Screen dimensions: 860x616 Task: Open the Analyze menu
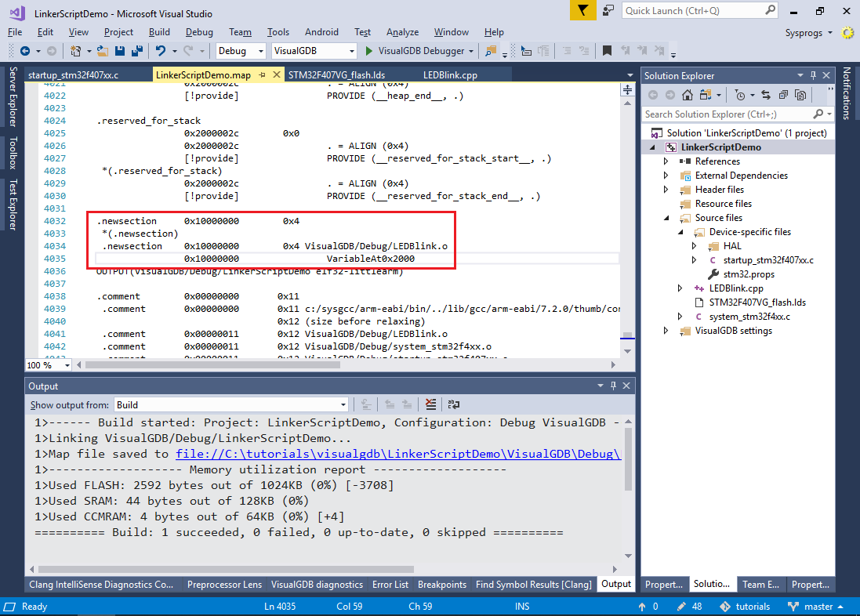[402, 32]
